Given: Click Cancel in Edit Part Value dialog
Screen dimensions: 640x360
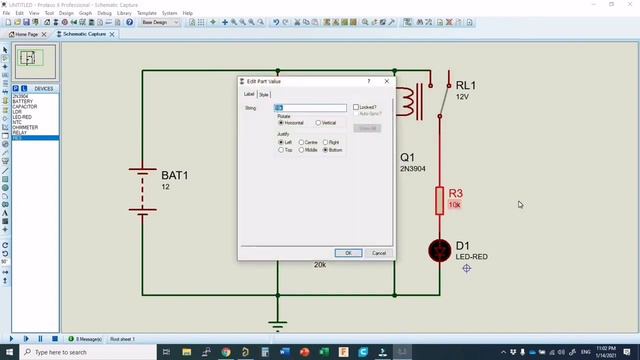Looking at the screenshot, I should [x=379, y=253].
